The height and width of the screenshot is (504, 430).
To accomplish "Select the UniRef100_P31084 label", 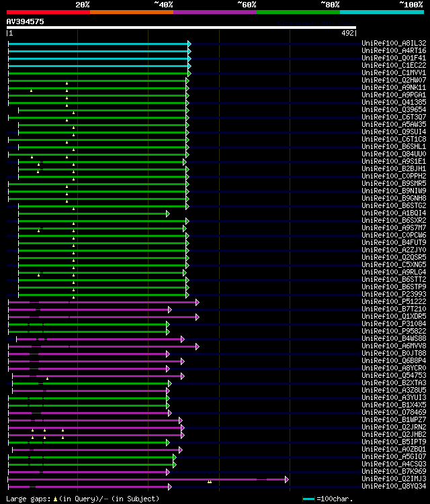I will 394,324.
